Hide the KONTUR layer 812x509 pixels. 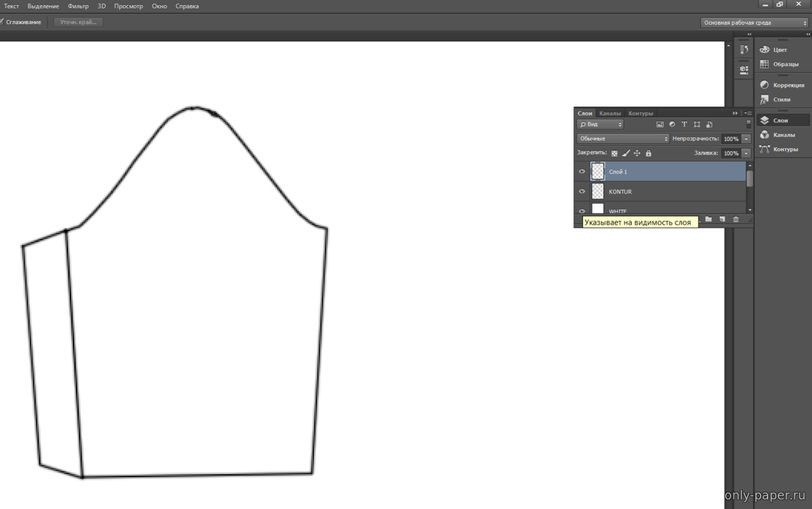[582, 191]
